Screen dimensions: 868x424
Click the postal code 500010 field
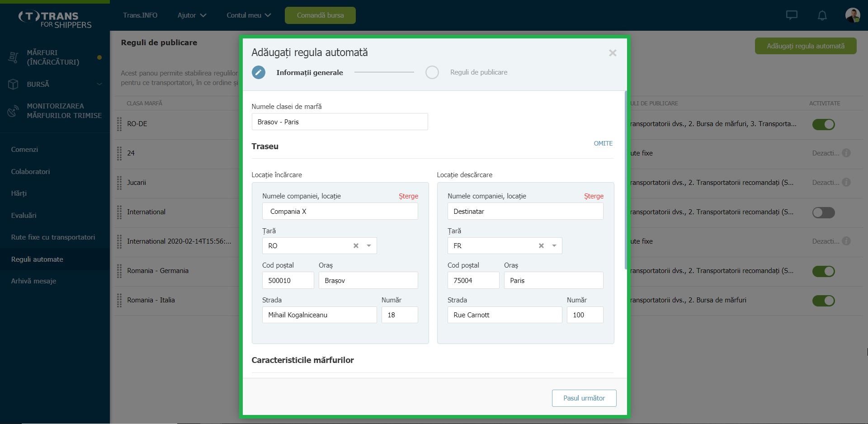coord(288,281)
